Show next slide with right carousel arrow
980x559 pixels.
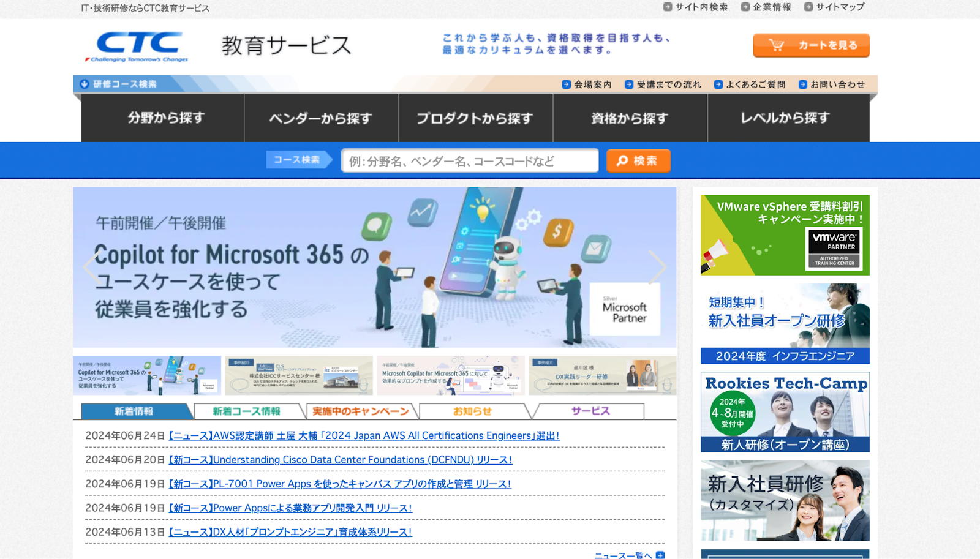pos(658,267)
